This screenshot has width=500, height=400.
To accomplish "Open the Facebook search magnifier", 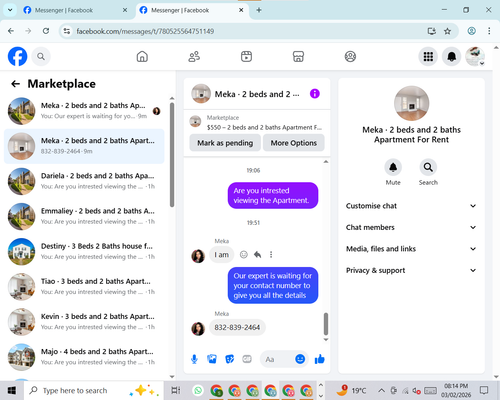I will point(41,57).
